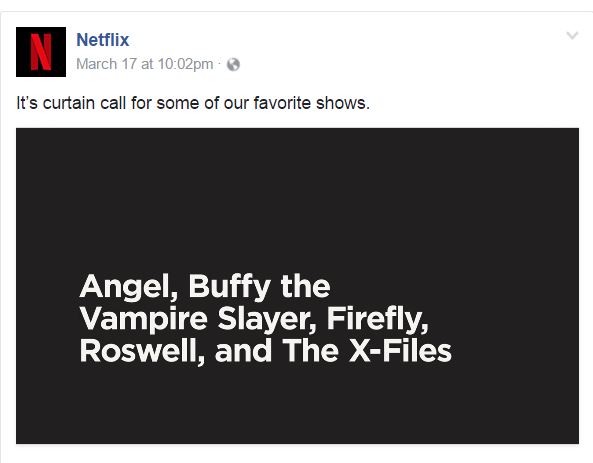The width and height of the screenshot is (593, 463).
Task: Click the Firefly title in the image
Action: [377, 320]
